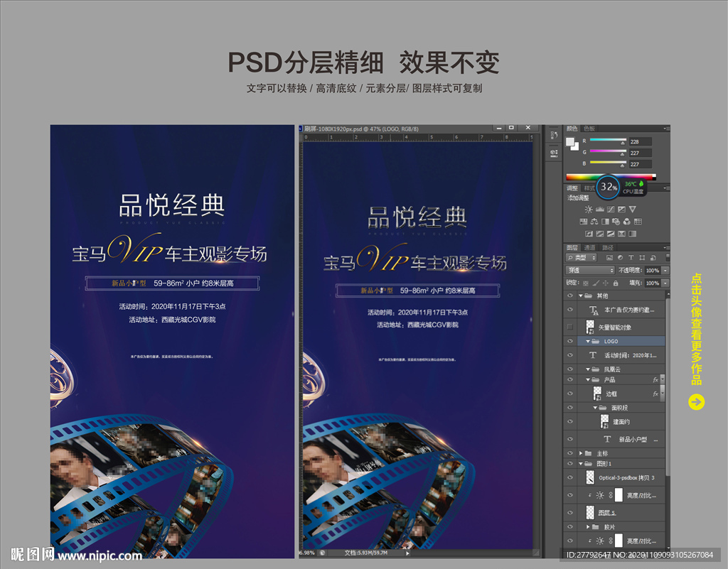Click the yellow arrow circle icon
Viewport: 728px width, 569px height.
[697, 402]
